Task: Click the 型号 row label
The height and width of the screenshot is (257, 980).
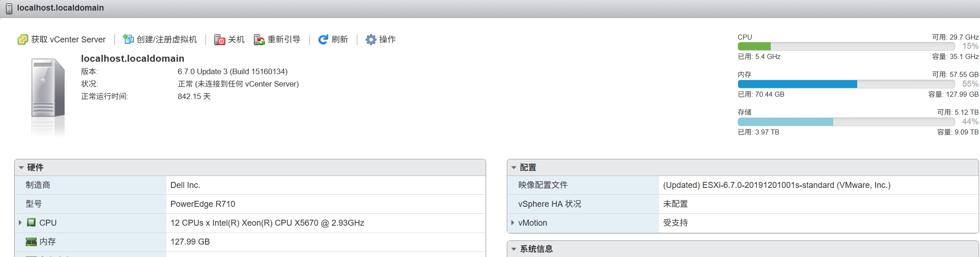Action: click(x=34, y=204)
